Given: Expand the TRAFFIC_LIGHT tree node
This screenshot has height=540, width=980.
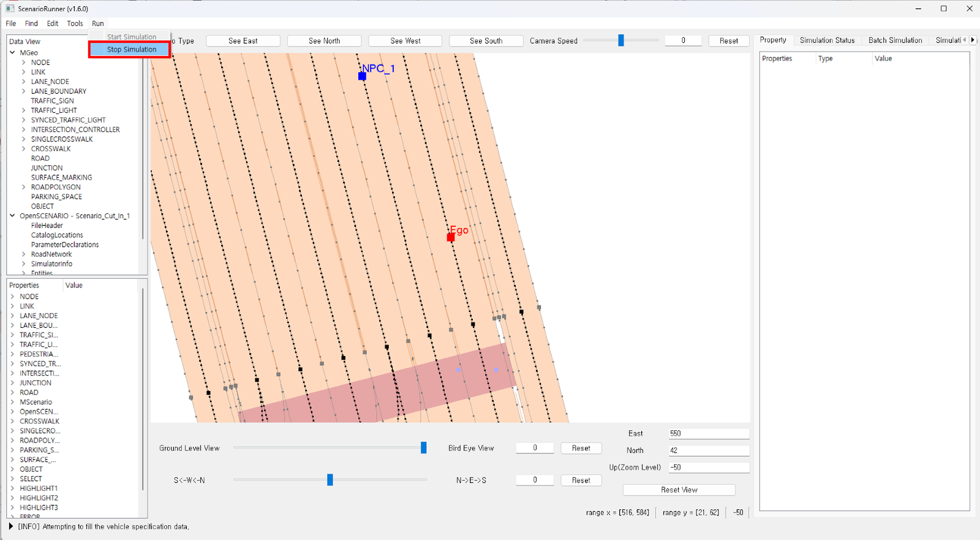Looking at the screenshot, I should [24, 110].
